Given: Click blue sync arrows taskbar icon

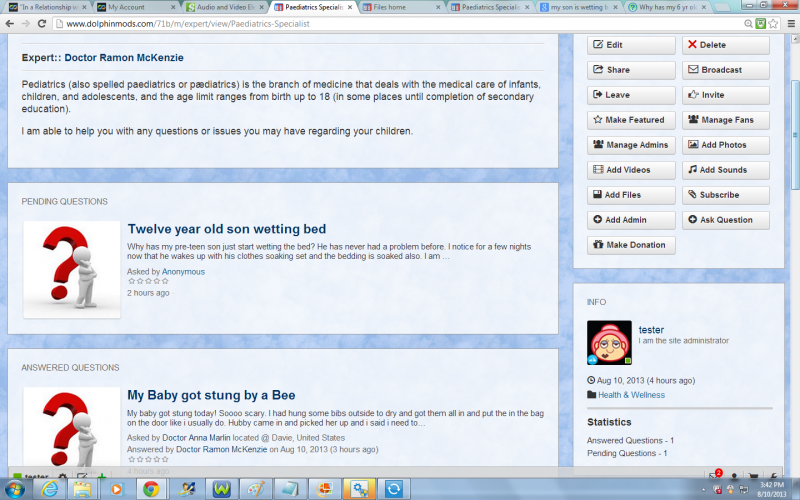Looking at the screenshot, I should (x=393, y=489).
